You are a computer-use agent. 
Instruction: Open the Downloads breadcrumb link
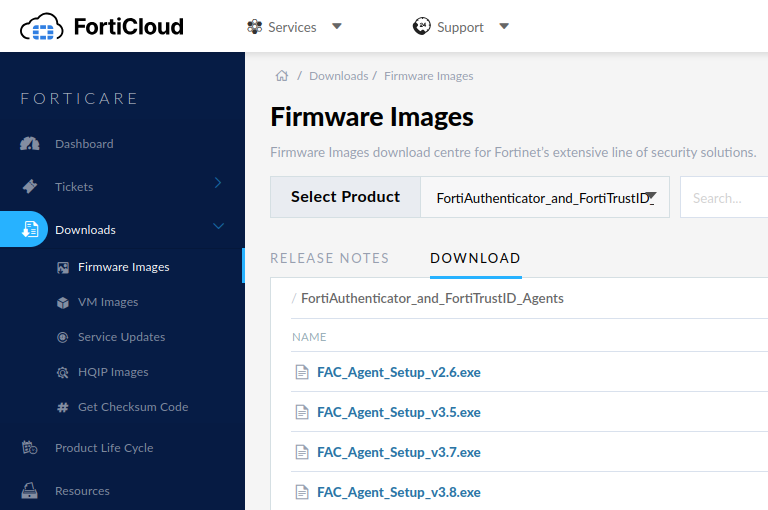339,76
